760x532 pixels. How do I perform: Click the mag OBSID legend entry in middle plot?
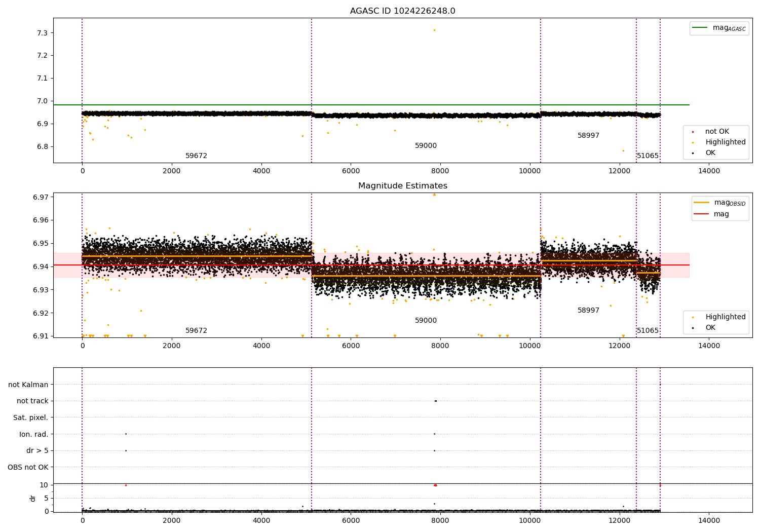pyautogui.click(x=720, y=203)
